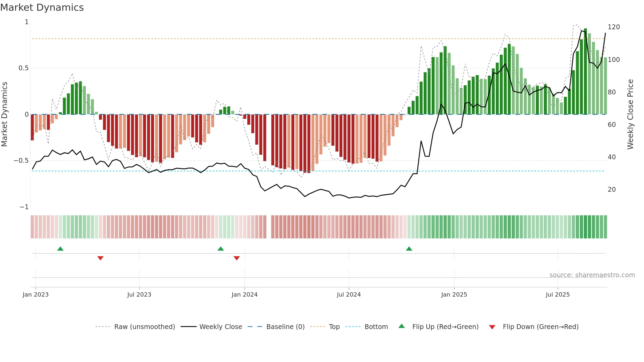Click the Market Dynamics chart title
Screen dimensions: 644x362
42,8
